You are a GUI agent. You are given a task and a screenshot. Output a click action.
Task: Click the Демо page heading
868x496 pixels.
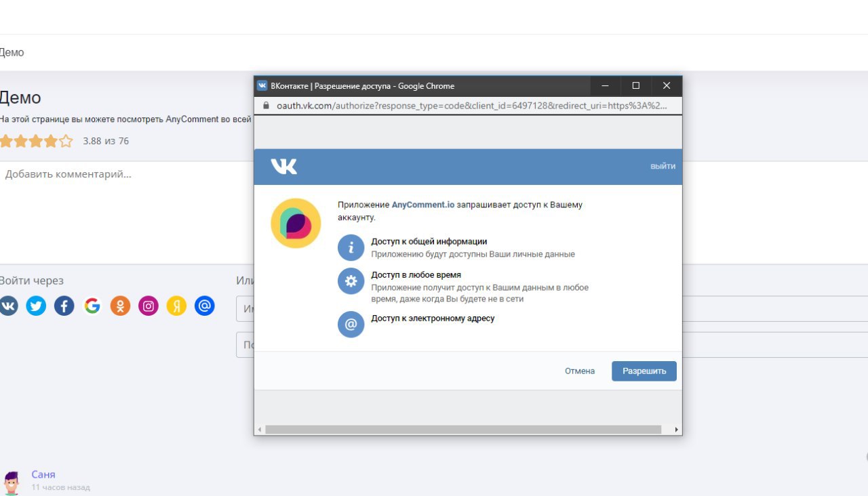[x=20, y=98]
